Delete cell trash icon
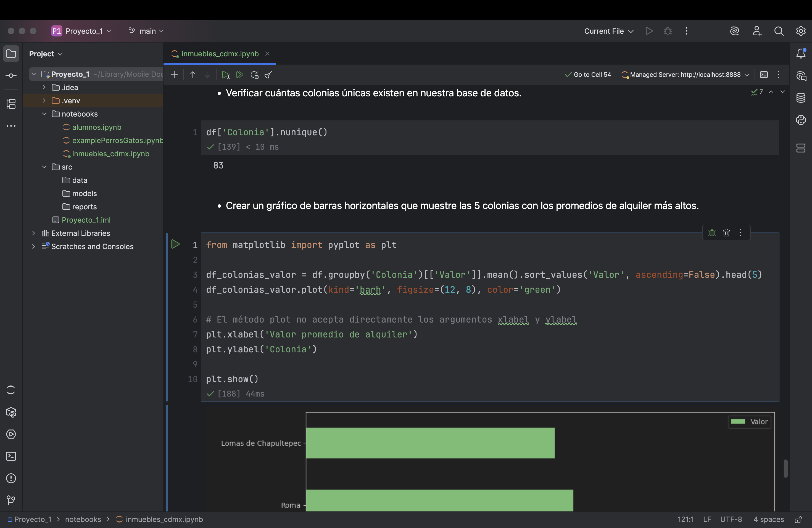Image resolution: width=812 pixels, height=528 pixels. tap(726, 233)
